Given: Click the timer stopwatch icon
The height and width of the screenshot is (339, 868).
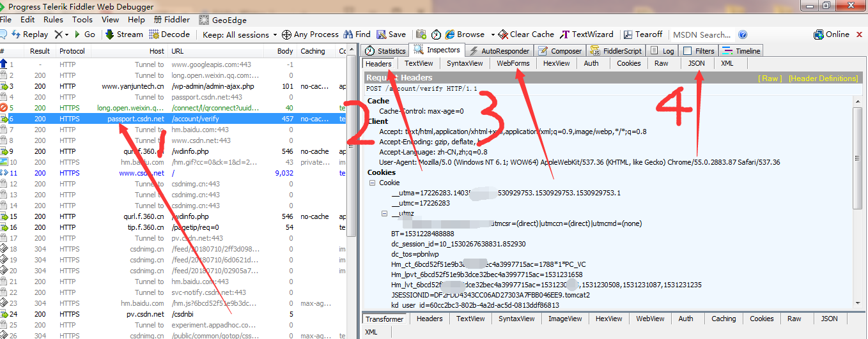Looking at the screenshot, I should pos(436,34).
